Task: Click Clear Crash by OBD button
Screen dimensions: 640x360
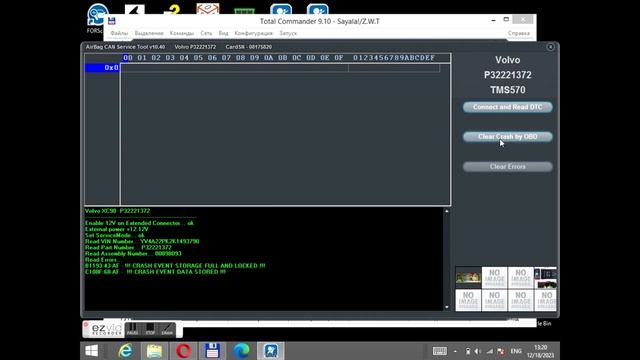Action: 507,137
